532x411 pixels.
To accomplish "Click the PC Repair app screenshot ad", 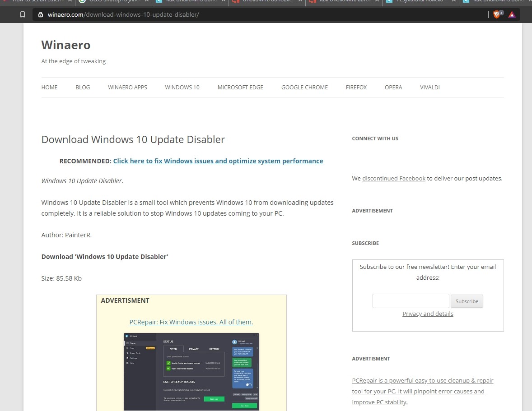I will (191, 372).
